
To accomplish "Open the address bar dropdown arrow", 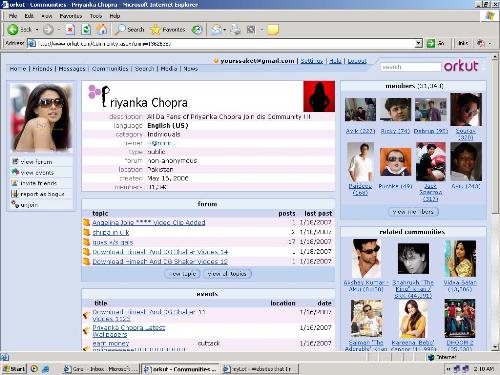I will (419, 43).
